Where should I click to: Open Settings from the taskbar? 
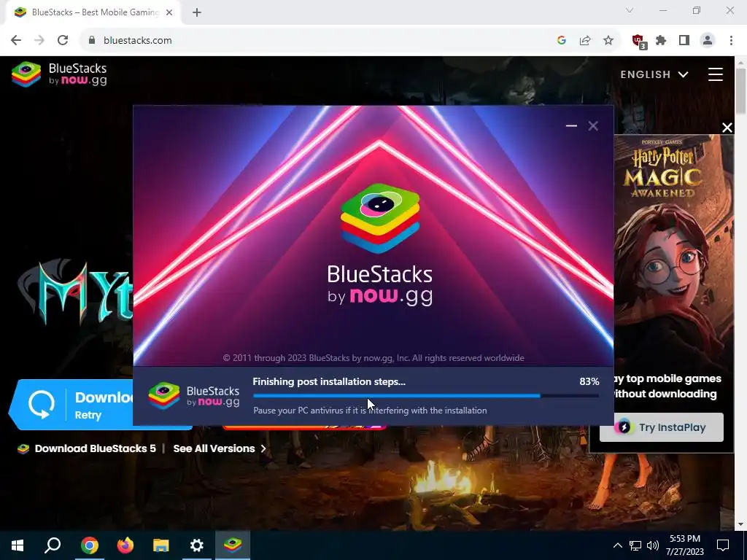[x=197, y=545]
